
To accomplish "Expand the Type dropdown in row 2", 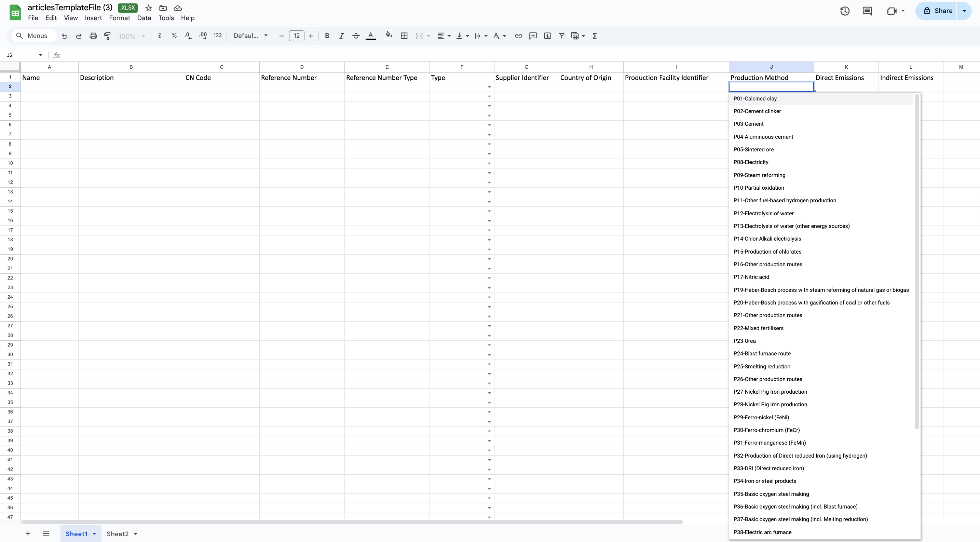I will point(489,87).
